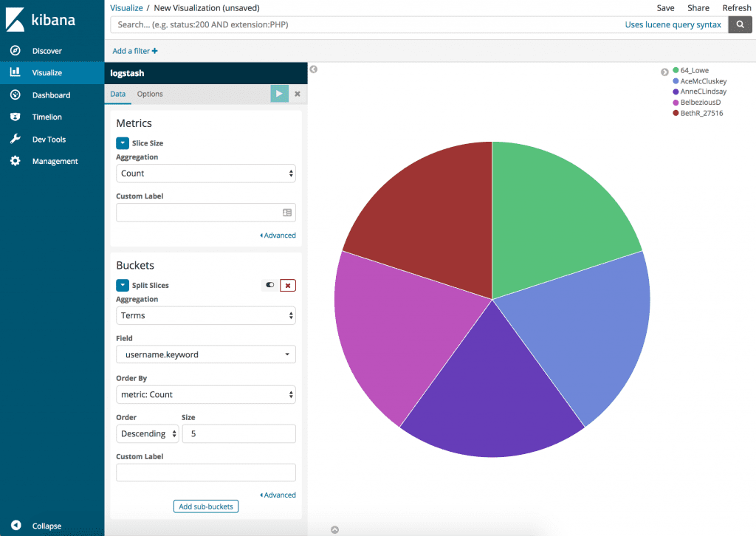Switch to the Options tab
Viewport: 756px width, 536px height.
coord(150,94)
